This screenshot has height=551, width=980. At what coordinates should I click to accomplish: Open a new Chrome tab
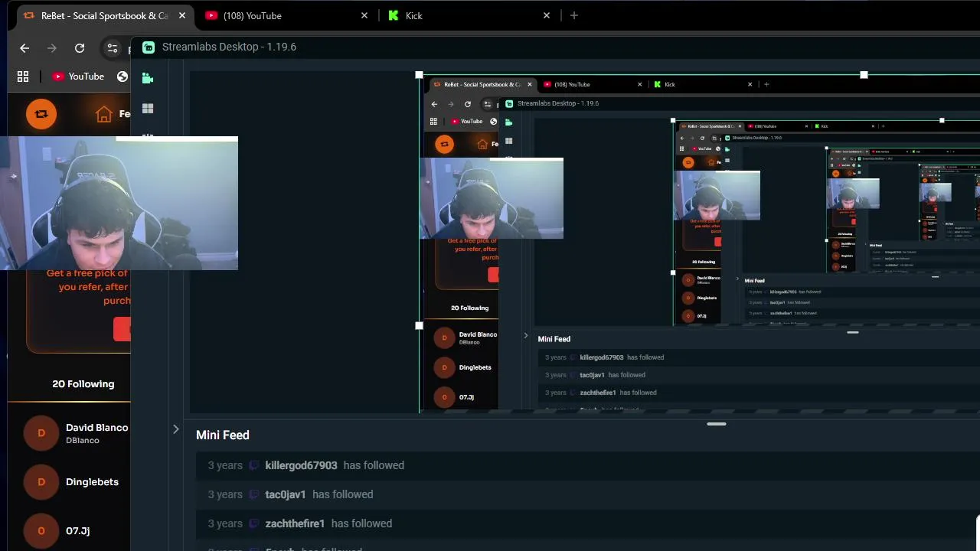pos(574,15)
